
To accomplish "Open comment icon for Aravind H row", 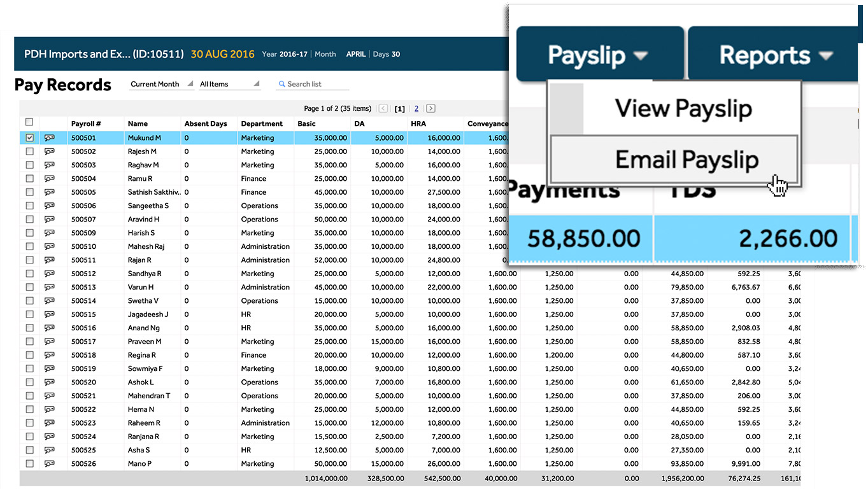I will (x=49, y=220).
